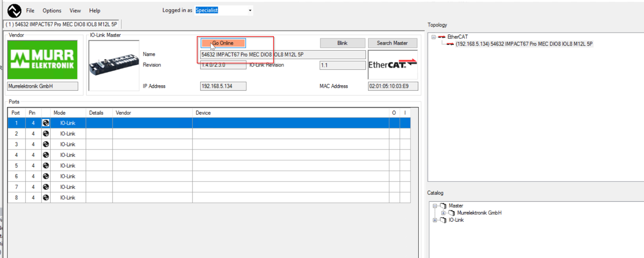Select IO-Link label in Catalog tree

pyautogui.click(x=456, y=220)
